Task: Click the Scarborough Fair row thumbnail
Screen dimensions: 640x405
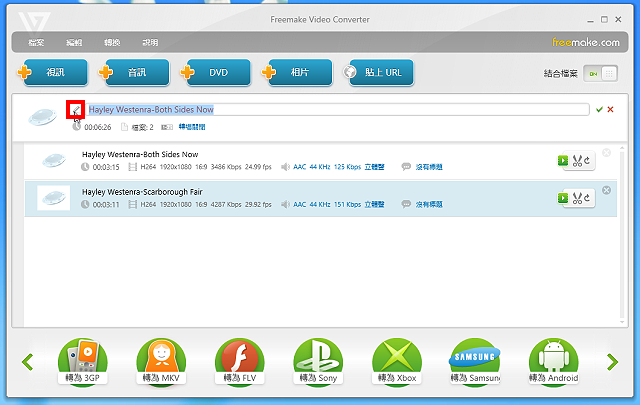Action: (x=53, y=198)
